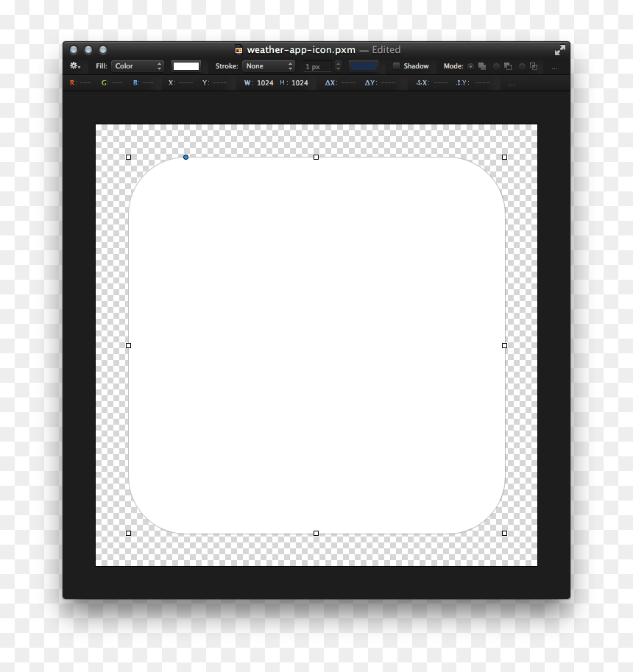Viewport: 633px width, 672px height.
Task: Click the anchor Y readout
Action: (473, 82)
